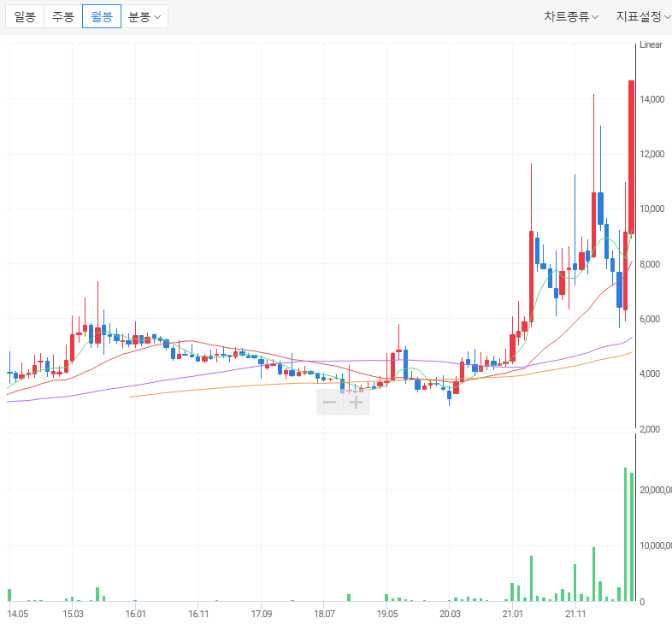Open the 지표설정 indicator settings dropdown
This screenshot has height=624, width=672.
click(x=642, y=17)
